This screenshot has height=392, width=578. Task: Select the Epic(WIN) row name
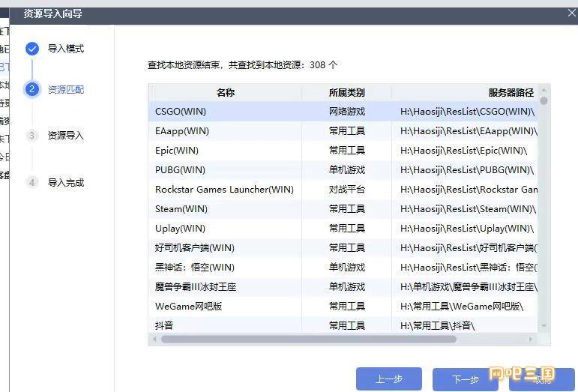[x=177, y=151]
